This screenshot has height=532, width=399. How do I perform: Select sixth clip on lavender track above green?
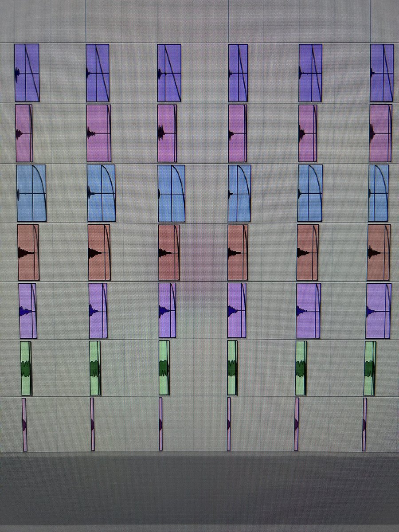[x=379, y=311]
